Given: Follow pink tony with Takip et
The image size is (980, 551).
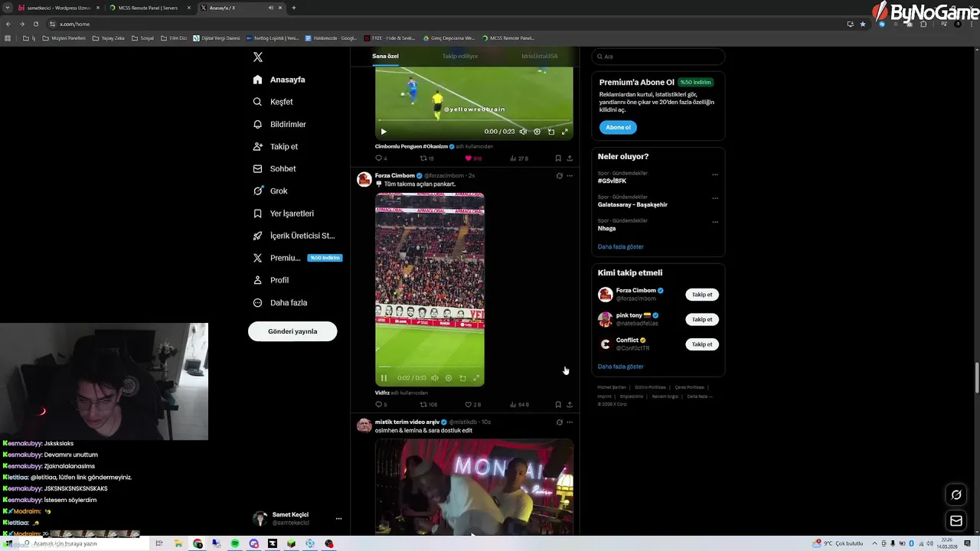Looking at the screenshot, I should (x=702, y=319).
